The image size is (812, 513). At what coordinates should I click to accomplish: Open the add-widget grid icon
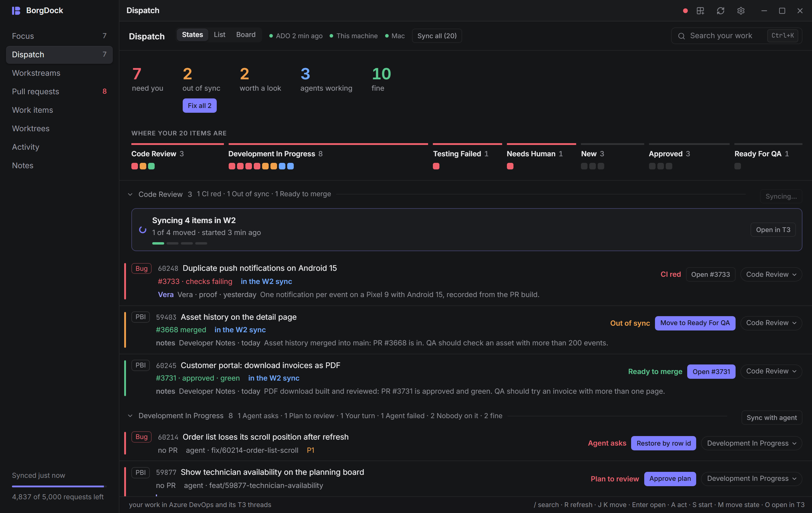[700, 11]
